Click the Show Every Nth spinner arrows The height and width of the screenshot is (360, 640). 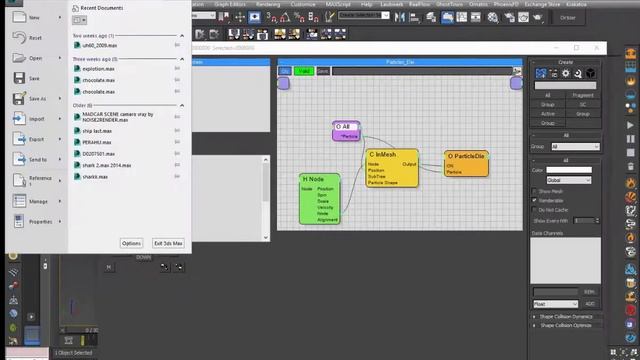597,220
